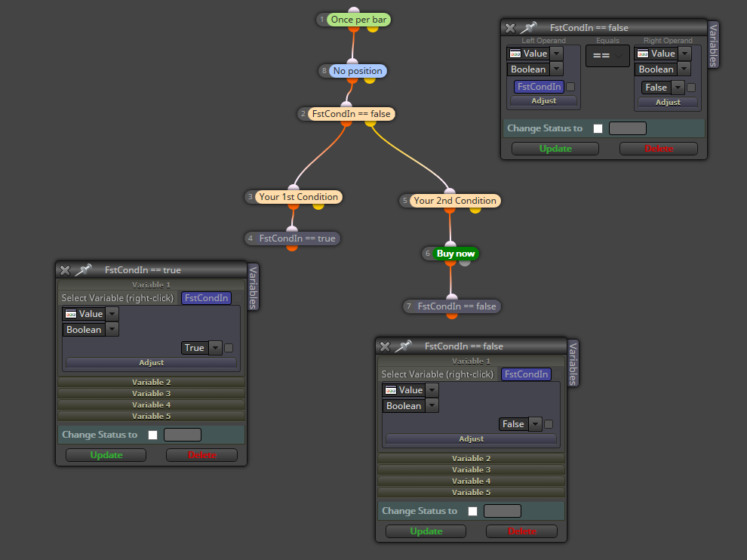Screen dimensions: 747x560
Task: Open Right Operand Value dropdown
Action: tap(684, 54)
